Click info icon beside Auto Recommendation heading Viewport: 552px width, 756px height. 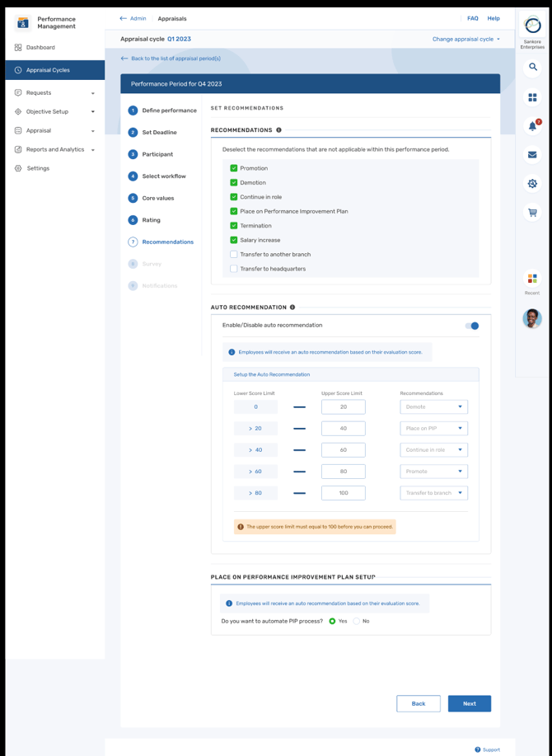292,308
